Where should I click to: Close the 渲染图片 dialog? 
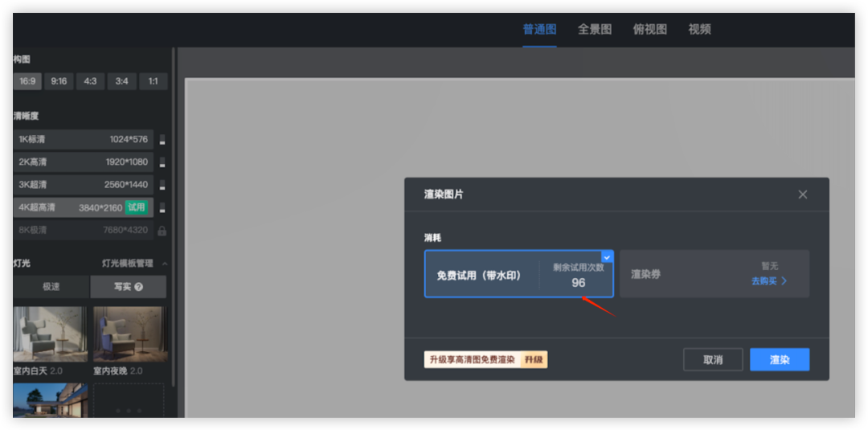pos(803,195)
